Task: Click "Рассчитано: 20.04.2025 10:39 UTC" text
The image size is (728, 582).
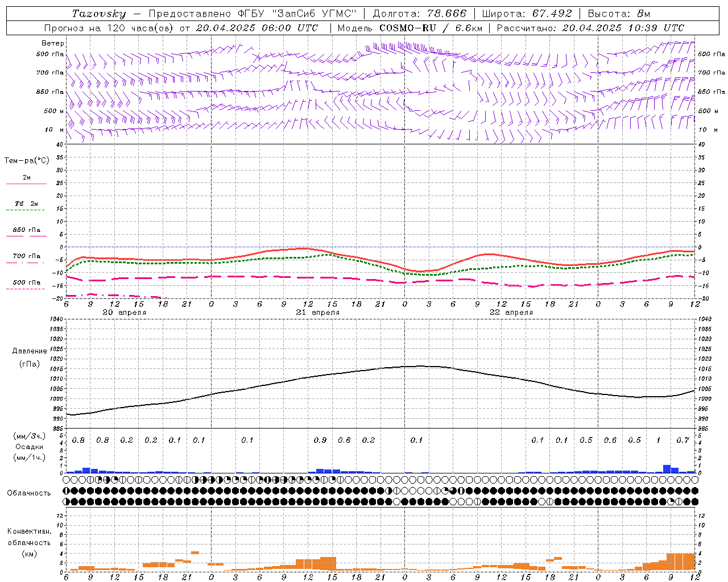Action: pyautogui.click(x=590, y=28)
